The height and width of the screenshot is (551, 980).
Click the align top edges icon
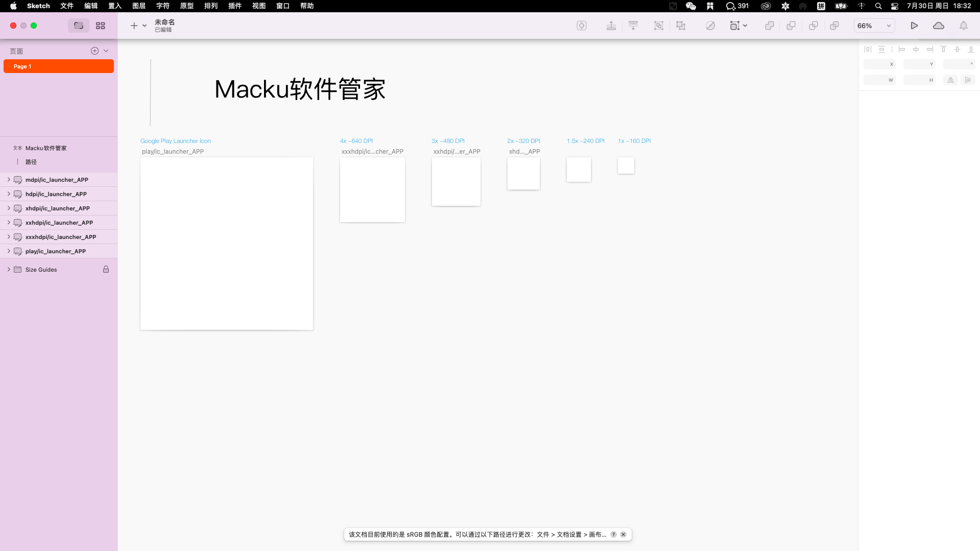coord(944,50)
